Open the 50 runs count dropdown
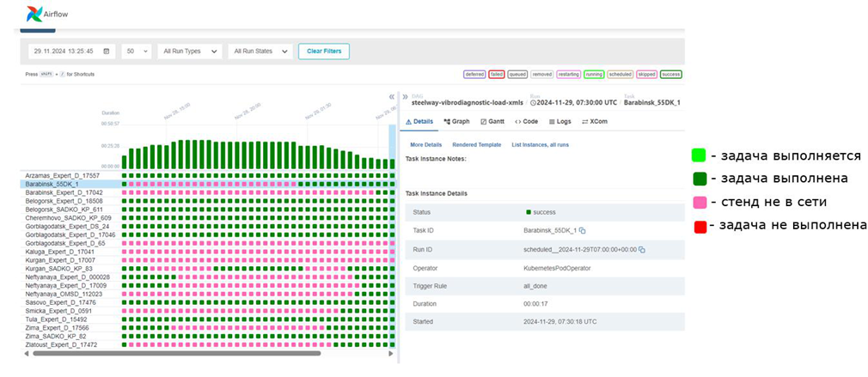 point(136,52)
